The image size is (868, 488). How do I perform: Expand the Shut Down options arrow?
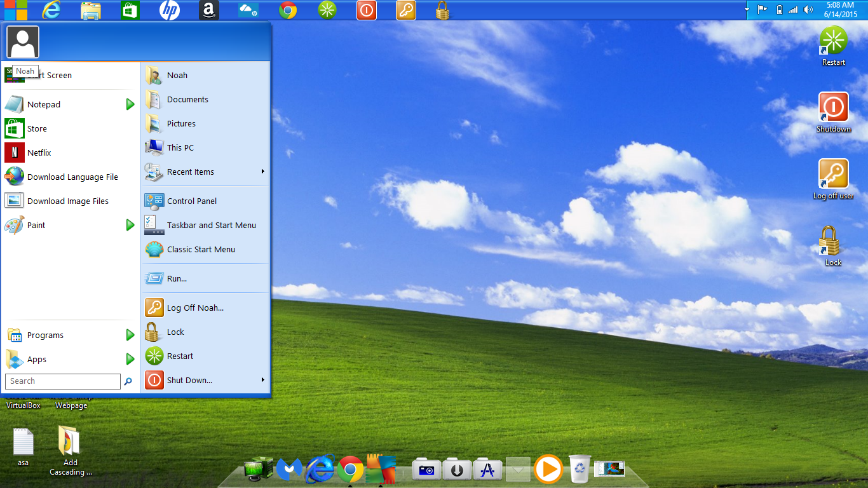262,380
